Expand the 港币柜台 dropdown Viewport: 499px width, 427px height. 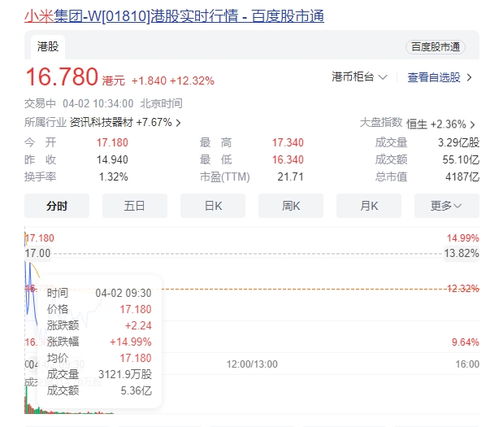[x=359, y=77]
